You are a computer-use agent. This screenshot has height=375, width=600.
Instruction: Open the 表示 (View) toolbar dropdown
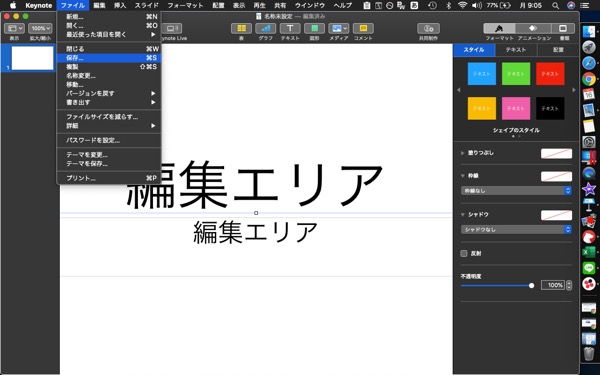[x=15, y=28]
